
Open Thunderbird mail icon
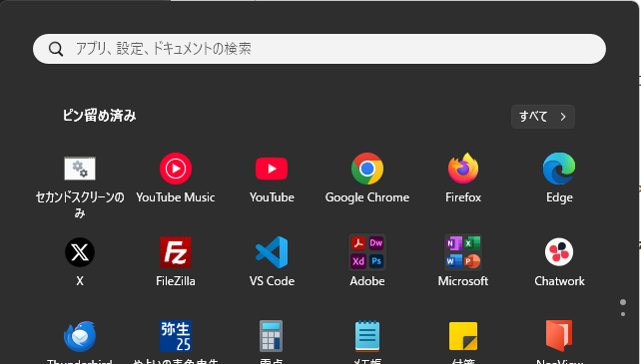point(80,336)
